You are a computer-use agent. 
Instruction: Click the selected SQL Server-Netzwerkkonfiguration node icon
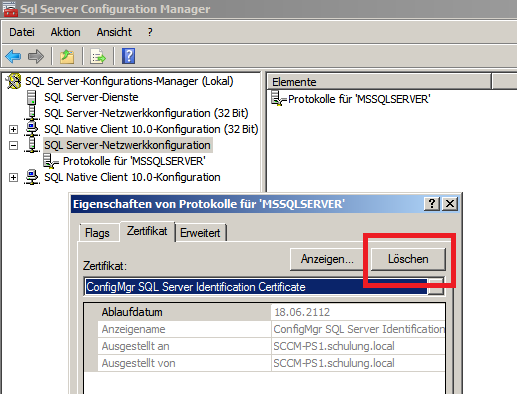tap(32, 145)
